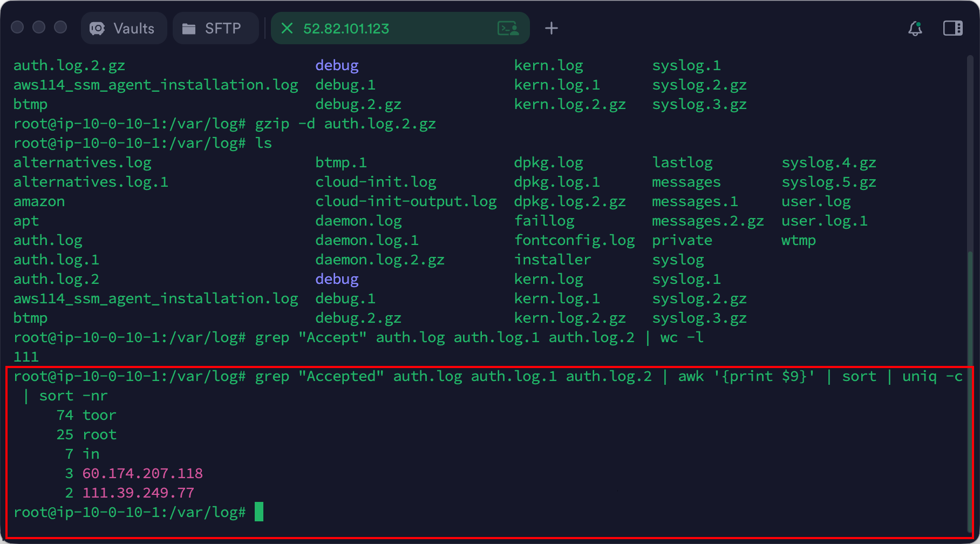
Task: Click the folder icon on SFTP tab
Action: pyautogui.click(x=189, y=29)
